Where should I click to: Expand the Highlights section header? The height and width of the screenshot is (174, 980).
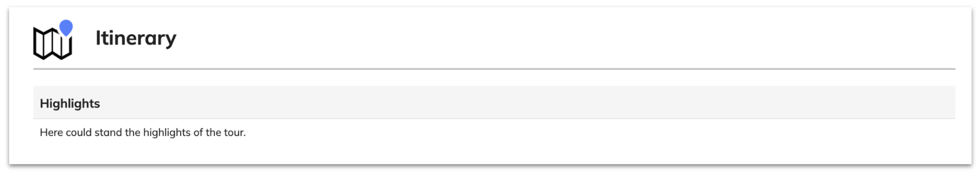[x=494, y=103]
